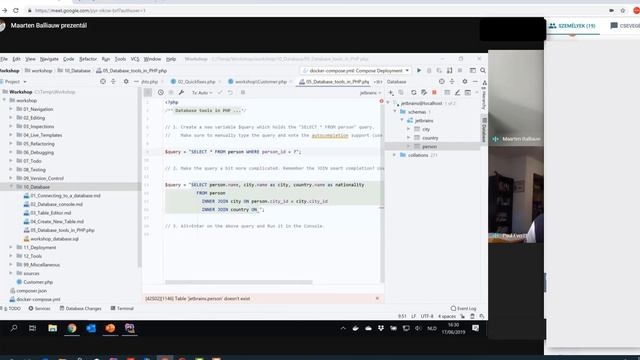Expand the 11_Deployment folder
The image size is (640, 360).
click(11, 247)
